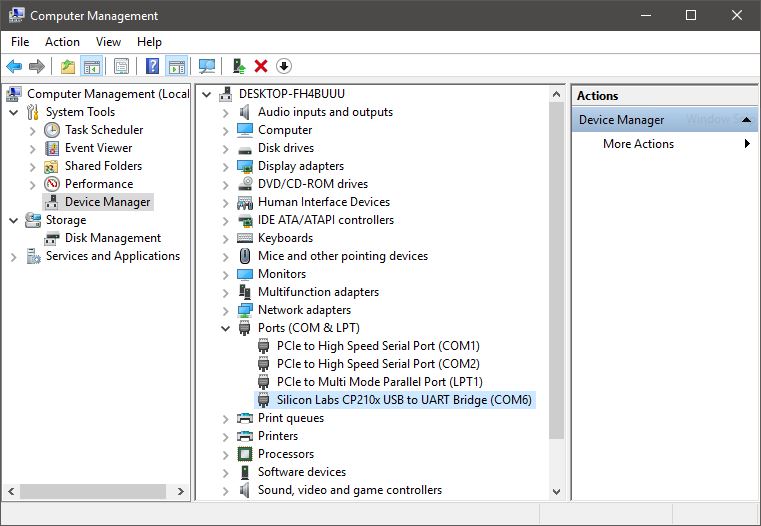The width and height of the screenshot is (761, 526).
Task: Collapse the Device Manager actions header
Action: [746, 120]
